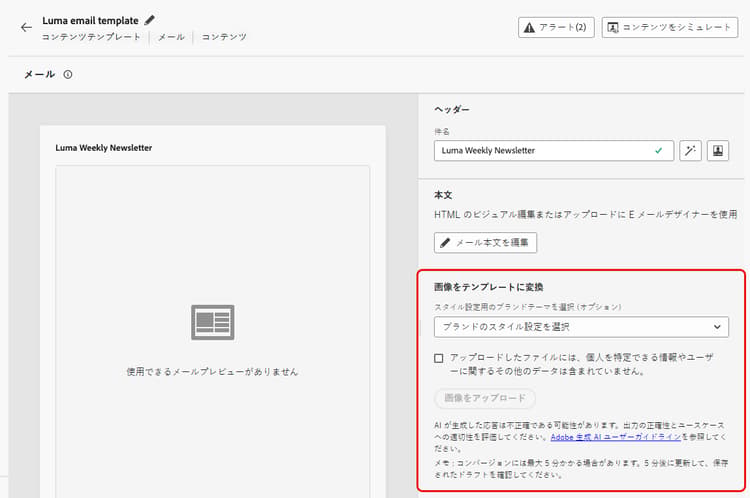
Task: Open Adobe 生成 AI ユーザーガイドライン link
Action: (616, 437)
